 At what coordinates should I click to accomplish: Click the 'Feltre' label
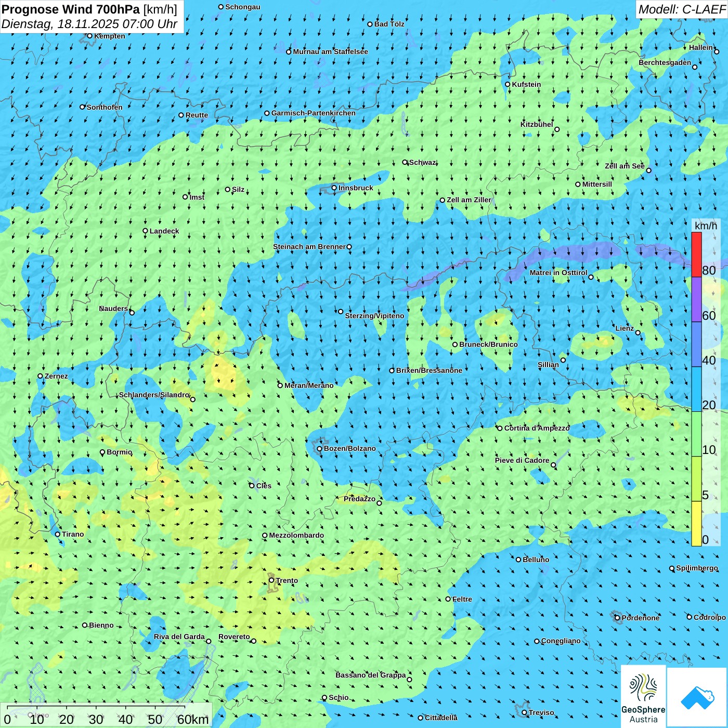point(462,599)
